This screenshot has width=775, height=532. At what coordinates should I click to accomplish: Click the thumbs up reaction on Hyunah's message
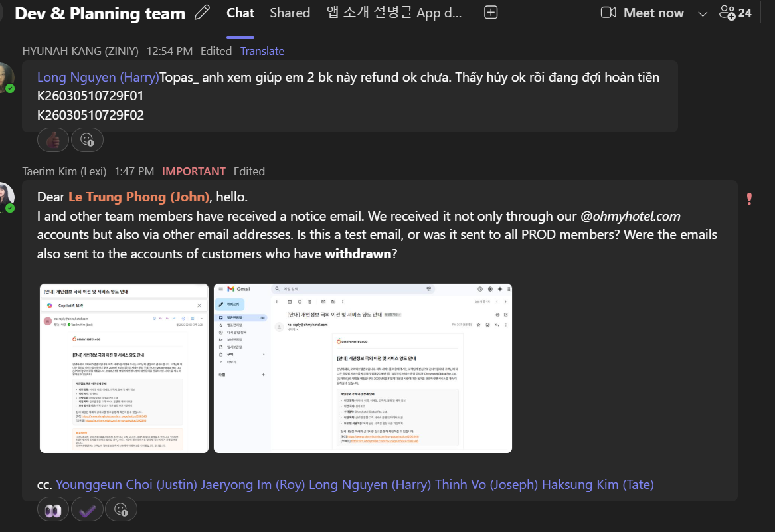tap(53, 140)
